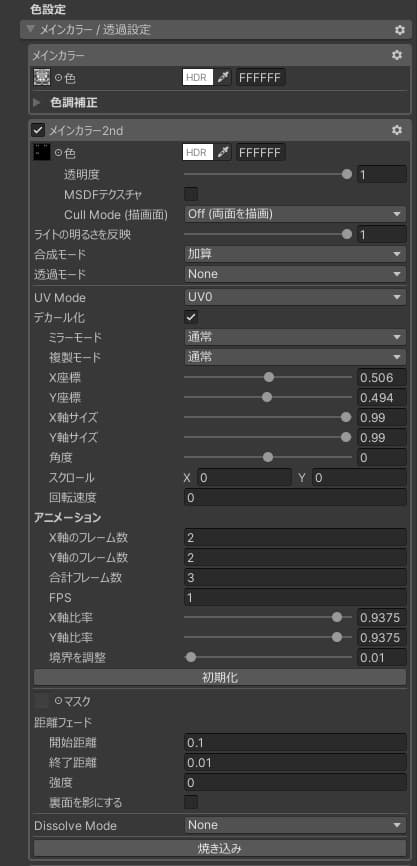Open the Dissolve Mode dropdown
The width and height of the screenshot is (417, 866).
tap(295, 825)
